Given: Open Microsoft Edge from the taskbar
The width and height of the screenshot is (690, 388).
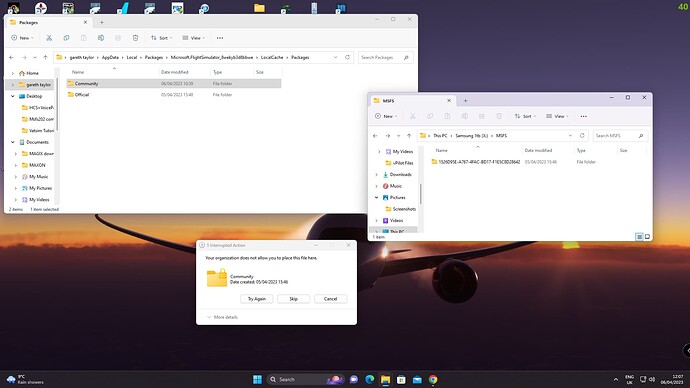Looking at the screenshot, I should pyautogui.click(x=370, y=379).
